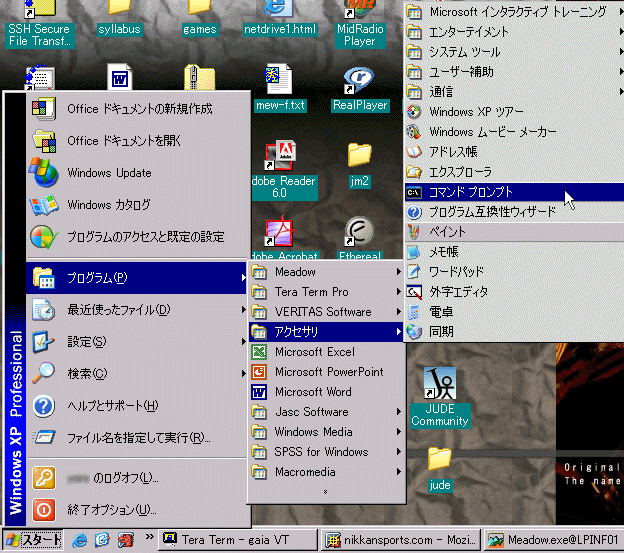Select コマンド プロンプト in Accessories menu
This screenshot has height=553, width=624.
coord(470,192)
